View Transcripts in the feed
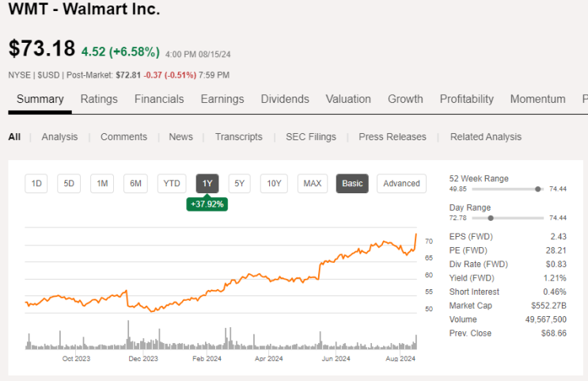The height and width of the screenshot is (381, 588). [x=238, y=137]
